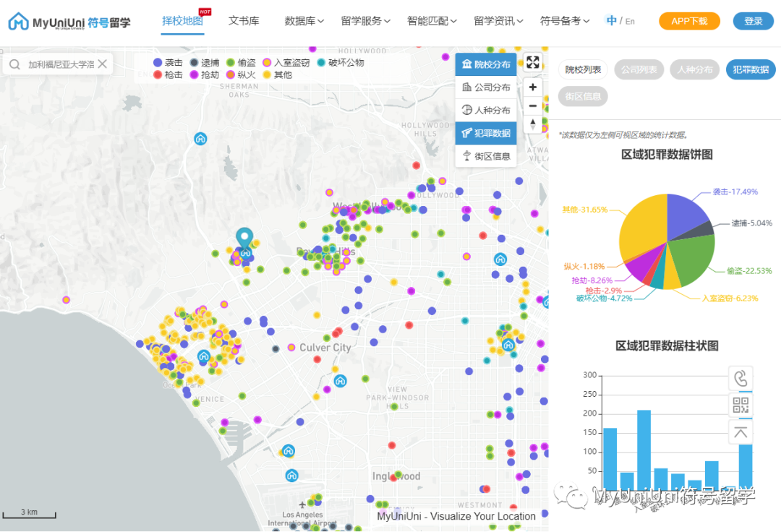Toggle 抢劫 legend item
The image size is (781, 532).
pos(204,74)
